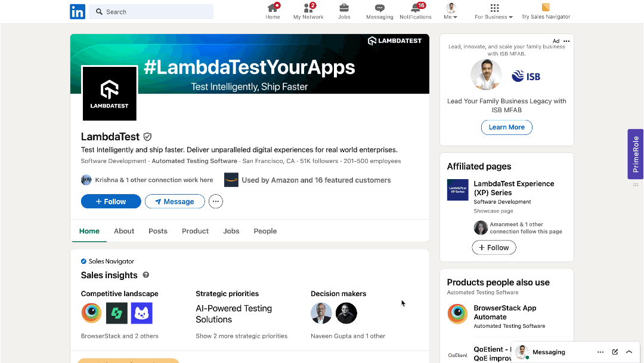Open the green competitor logo
Image resolution: width=644 pixels, height=363 pixels.
[117, 313]
